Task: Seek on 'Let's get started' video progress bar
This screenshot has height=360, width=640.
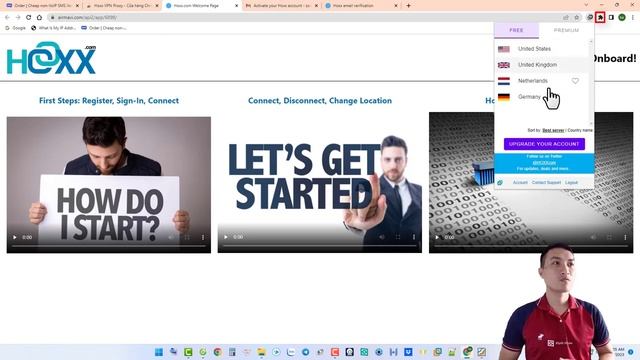Action: (320, 246)
